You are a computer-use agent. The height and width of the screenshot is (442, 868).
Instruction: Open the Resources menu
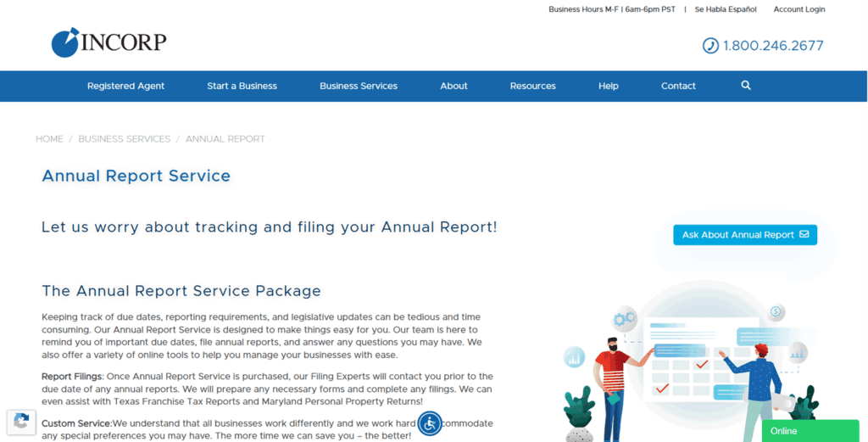coord(532,86)
